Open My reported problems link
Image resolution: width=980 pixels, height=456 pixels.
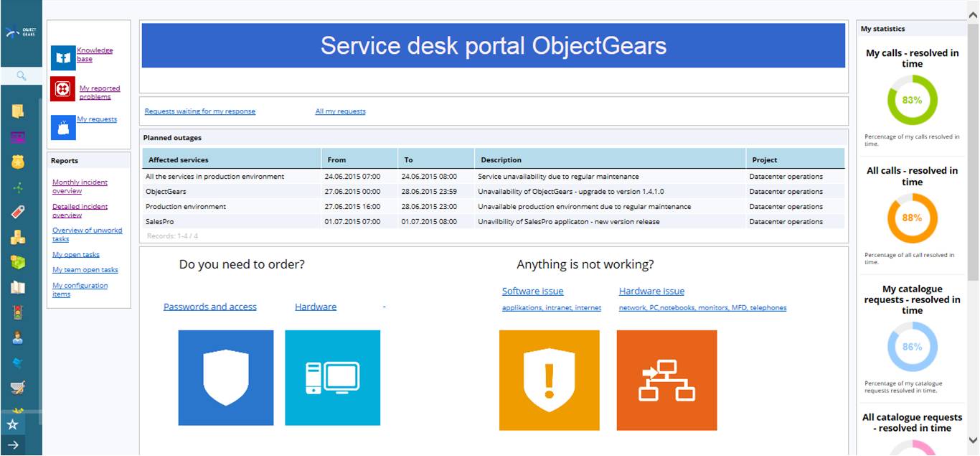(x=100, y=93)
